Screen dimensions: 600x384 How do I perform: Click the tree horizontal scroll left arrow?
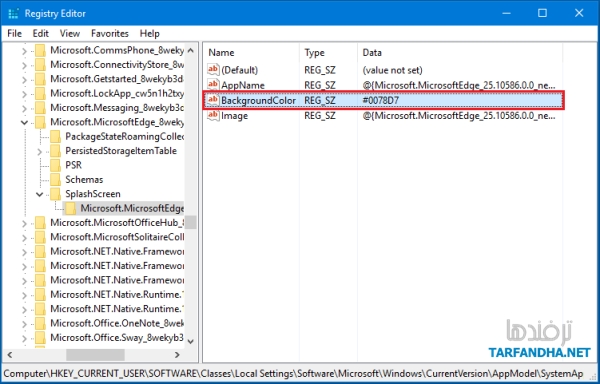10,355
